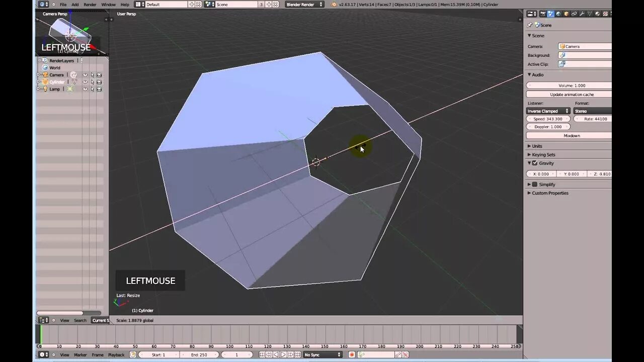Click the Update animation cache button

click(x=569, y=95)
